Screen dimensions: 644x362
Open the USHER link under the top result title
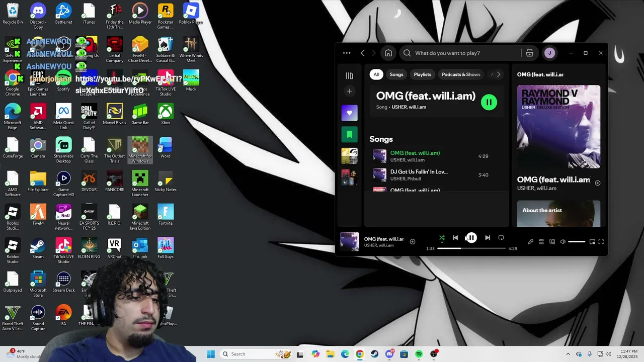tap(399, 107)
